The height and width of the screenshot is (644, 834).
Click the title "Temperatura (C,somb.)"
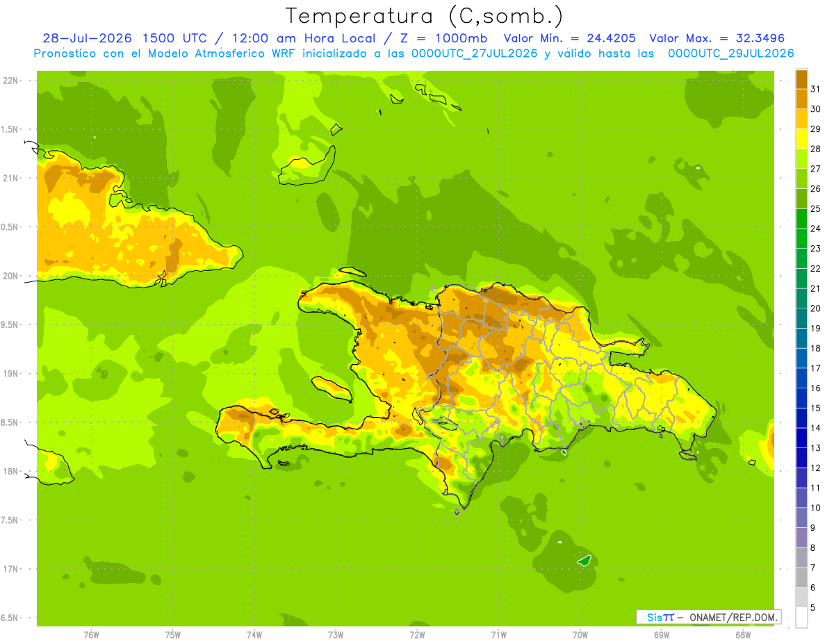tap(425, 15)
